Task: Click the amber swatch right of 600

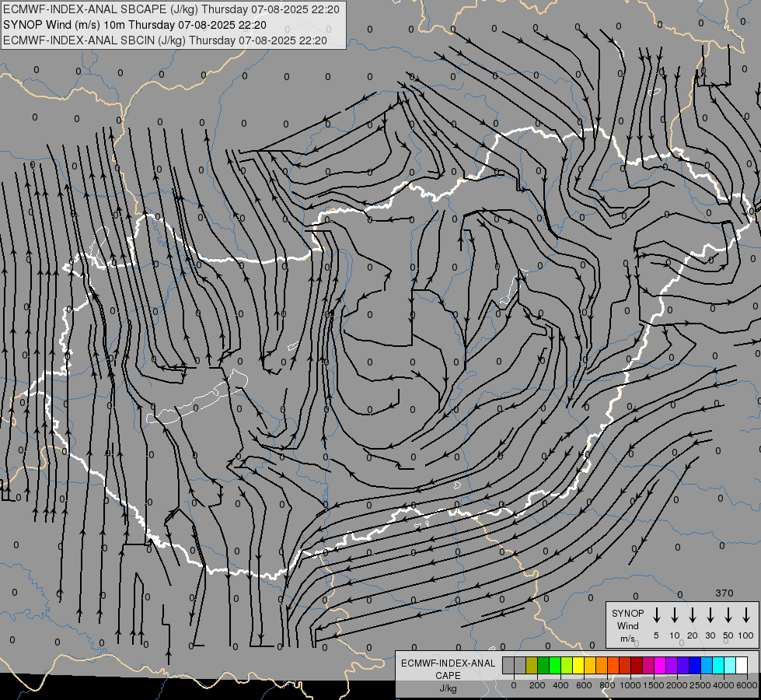Action: (590, 665)
